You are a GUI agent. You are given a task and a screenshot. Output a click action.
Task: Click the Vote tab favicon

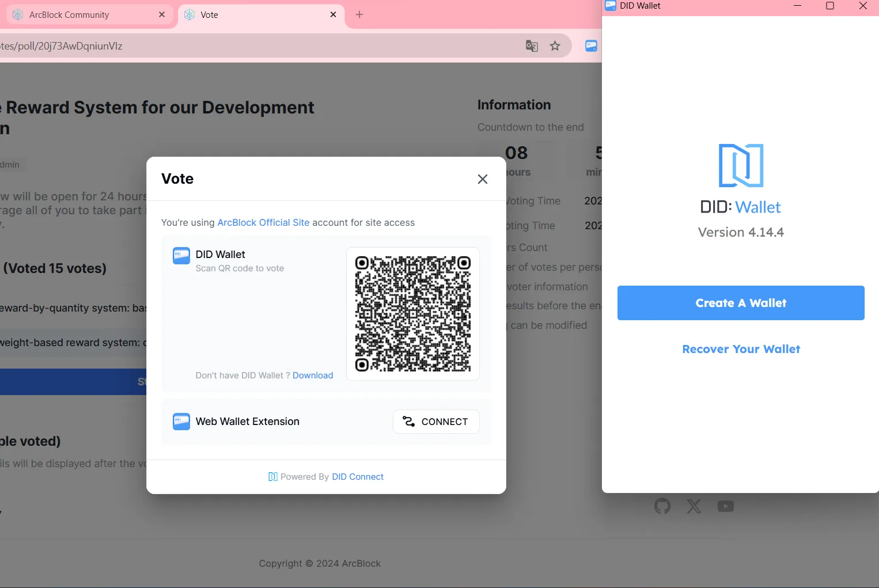(190, 15)
